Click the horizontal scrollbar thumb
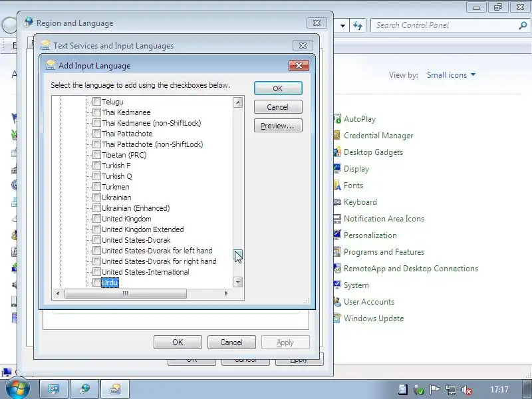 pos(126,293)
